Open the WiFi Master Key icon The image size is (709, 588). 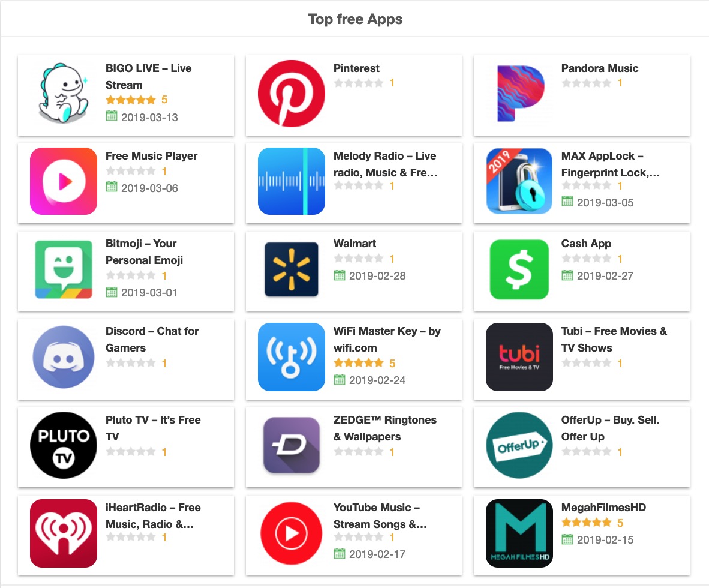click(291, 357)
